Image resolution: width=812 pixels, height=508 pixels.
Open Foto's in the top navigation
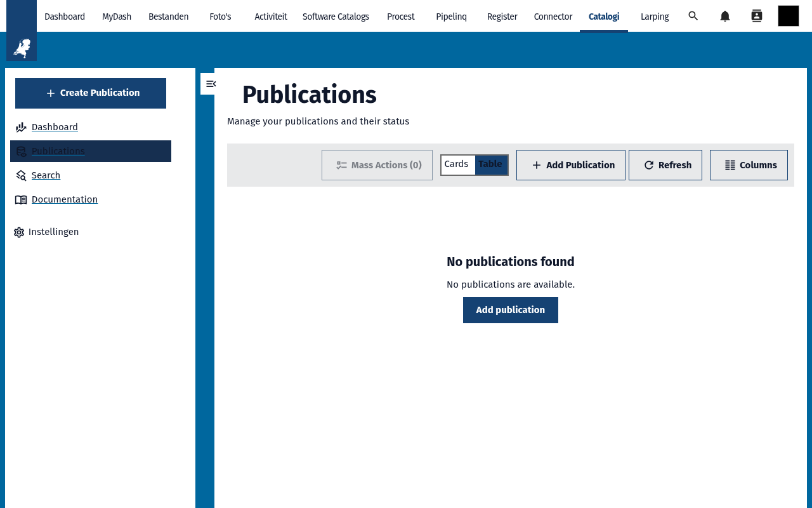(x=220, y=17)
